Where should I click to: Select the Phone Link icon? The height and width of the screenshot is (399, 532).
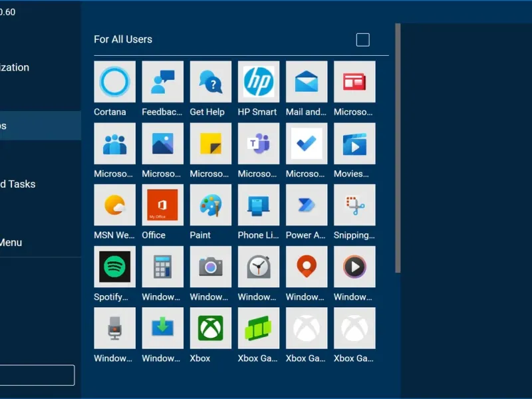(x=259, y=205)
